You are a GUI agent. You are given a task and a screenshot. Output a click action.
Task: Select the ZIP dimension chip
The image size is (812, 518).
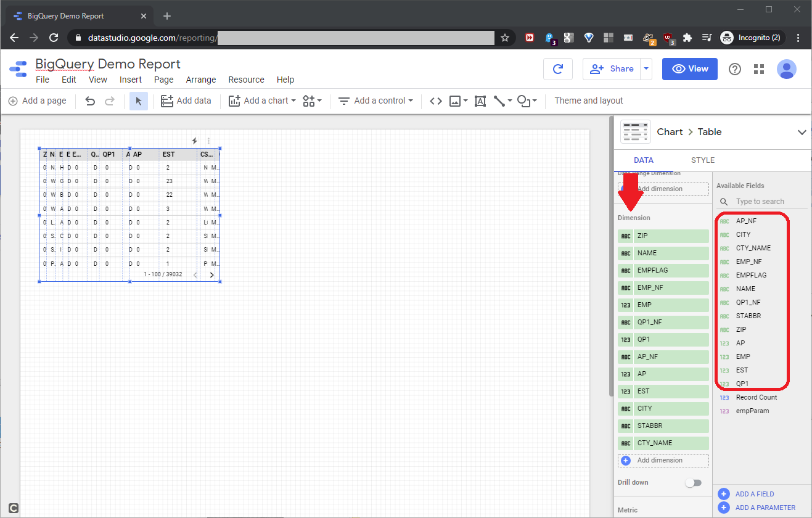663,236
